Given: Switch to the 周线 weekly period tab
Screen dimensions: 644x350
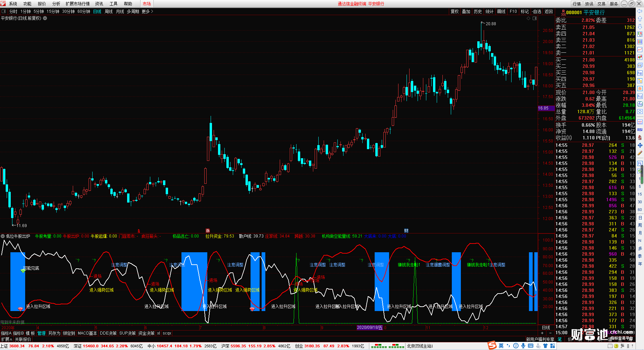Looking at the screenshot, I should coord(109,11).
